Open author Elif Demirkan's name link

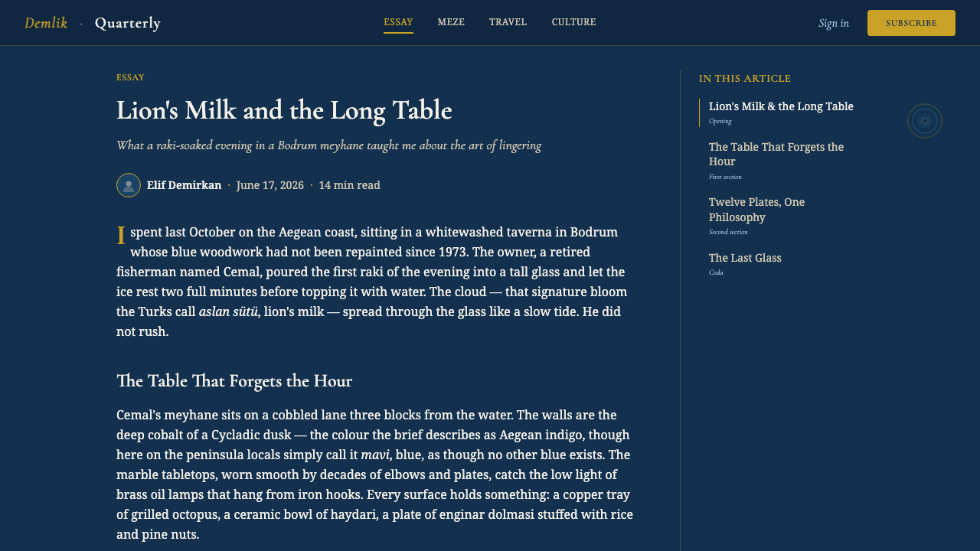pos(184,185)
